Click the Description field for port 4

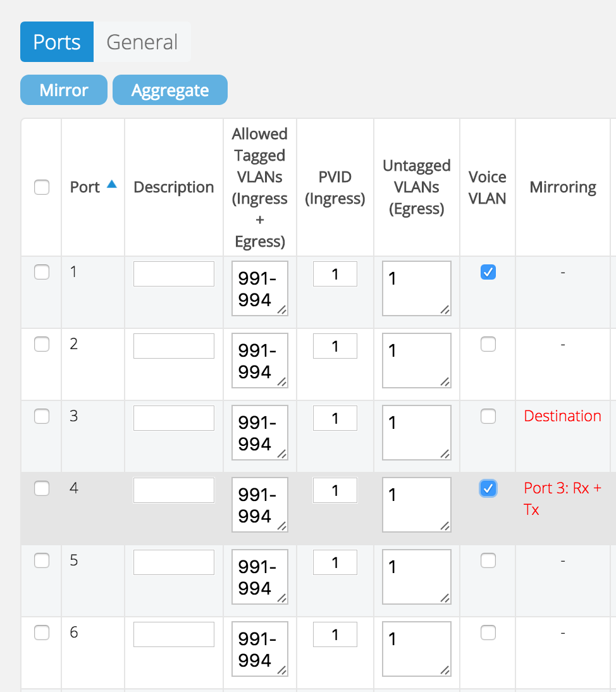tap(173, 490)
